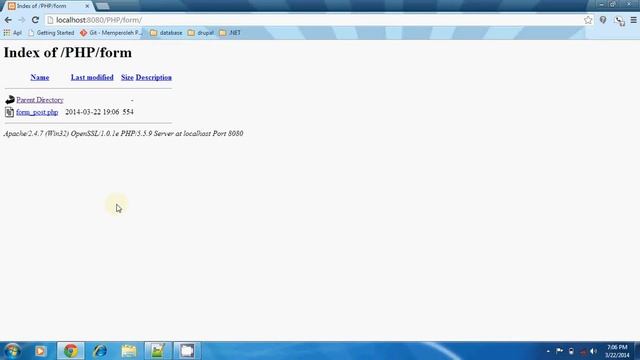Open the Getting Started bookmark
This screenshot has width=640, height=360.
pos(51,33)
